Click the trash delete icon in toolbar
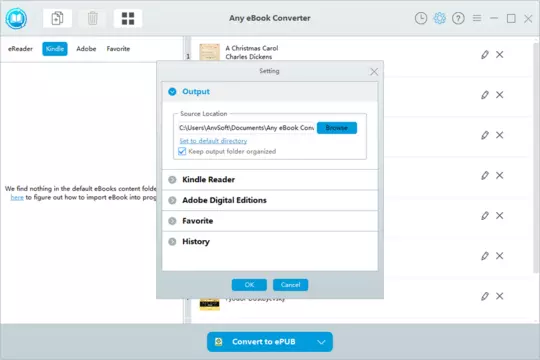The height and width of the screenshot is (360, 540). pos(93,18)
